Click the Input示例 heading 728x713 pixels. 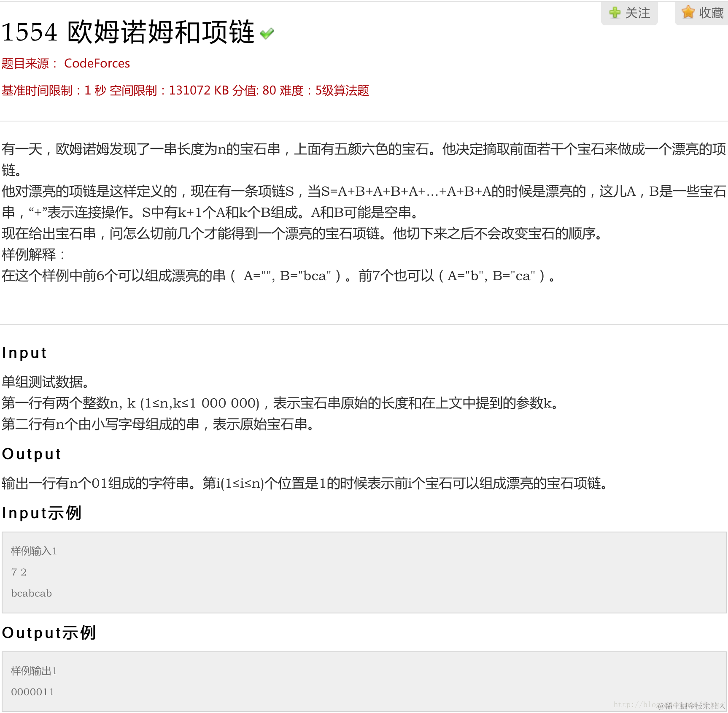click(x=41, y=513)
